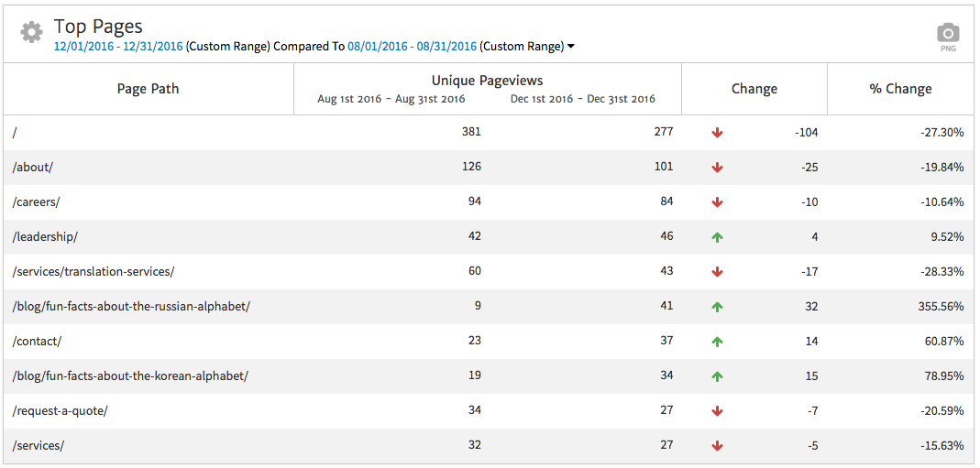
Task: Click green up arrow for /leadership/ row
Action: tap(717, 237)
